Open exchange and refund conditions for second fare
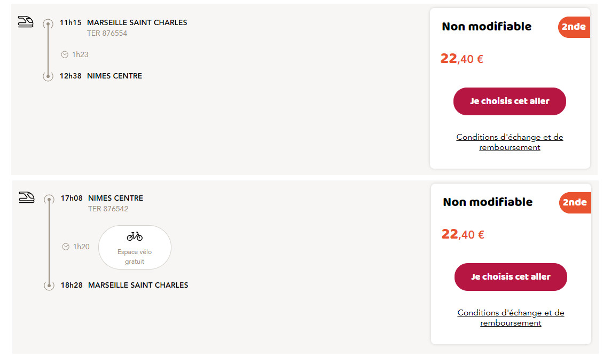 click(511, 318)
